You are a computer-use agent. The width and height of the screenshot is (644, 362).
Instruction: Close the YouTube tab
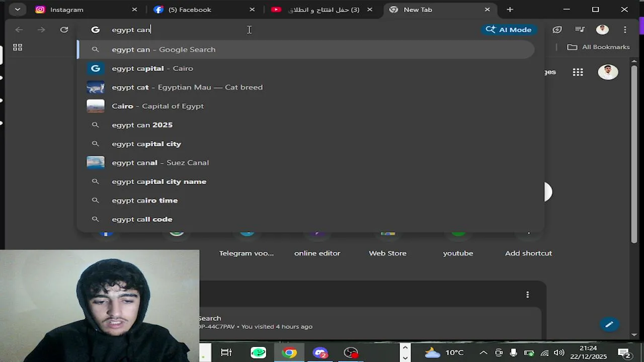coord(370,10)
